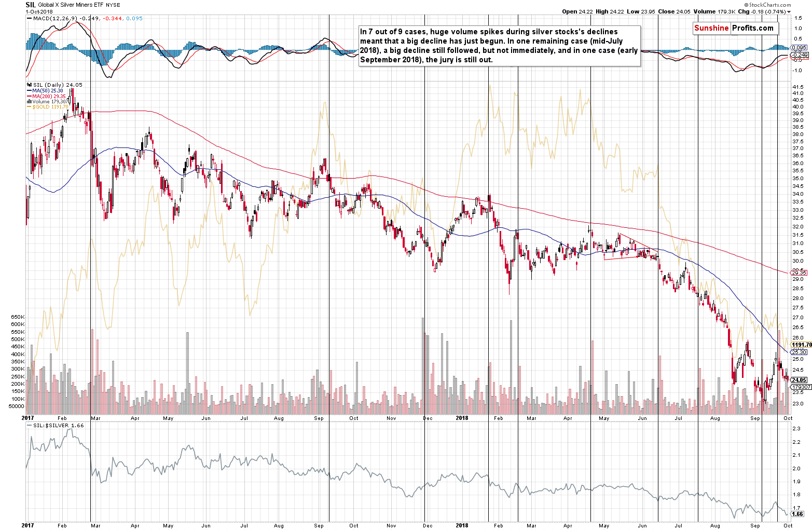
Task: Click the 25.30 moving average flag
Action: click(x=799, y=352)
